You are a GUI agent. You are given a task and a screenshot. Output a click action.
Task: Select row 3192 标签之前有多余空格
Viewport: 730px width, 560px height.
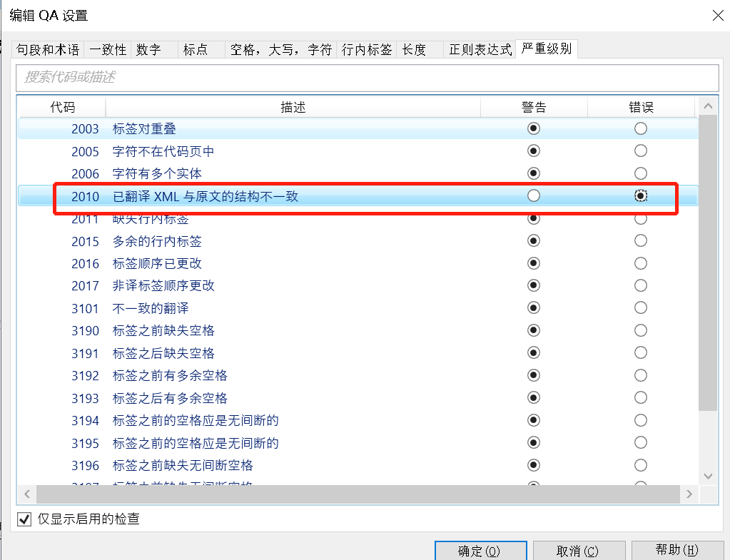click(x=358, y=375)
